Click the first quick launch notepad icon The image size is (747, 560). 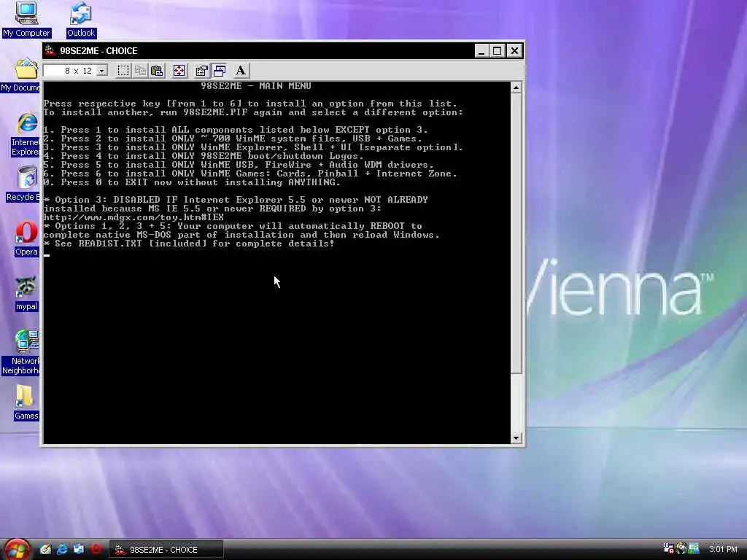coord(45,549)
